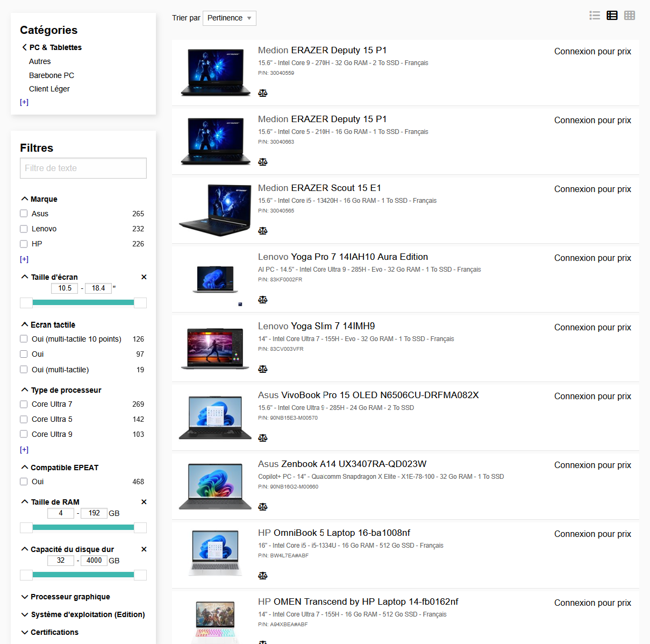650x644 pixels.
Task: Collapse the Marque filter section
Action: pos(44,199)
